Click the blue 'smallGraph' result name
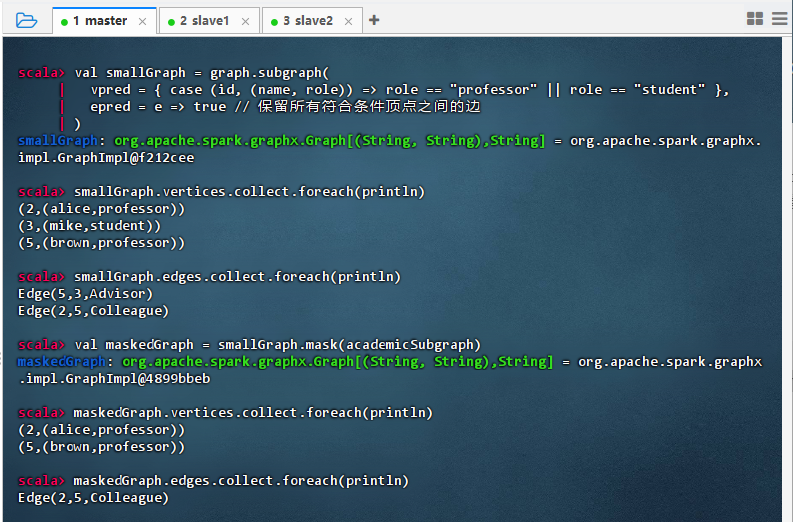The height and width of the screenshot is (522, 793). (58, 141)
